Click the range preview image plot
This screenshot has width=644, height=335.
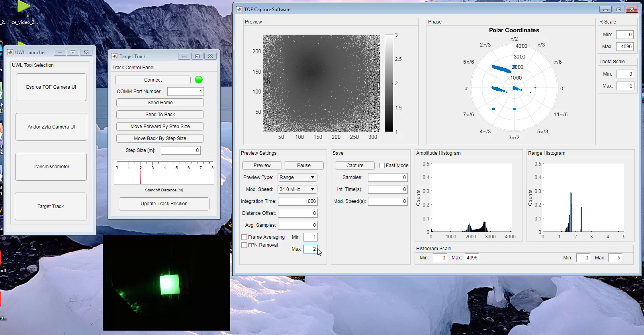point(322,83)
